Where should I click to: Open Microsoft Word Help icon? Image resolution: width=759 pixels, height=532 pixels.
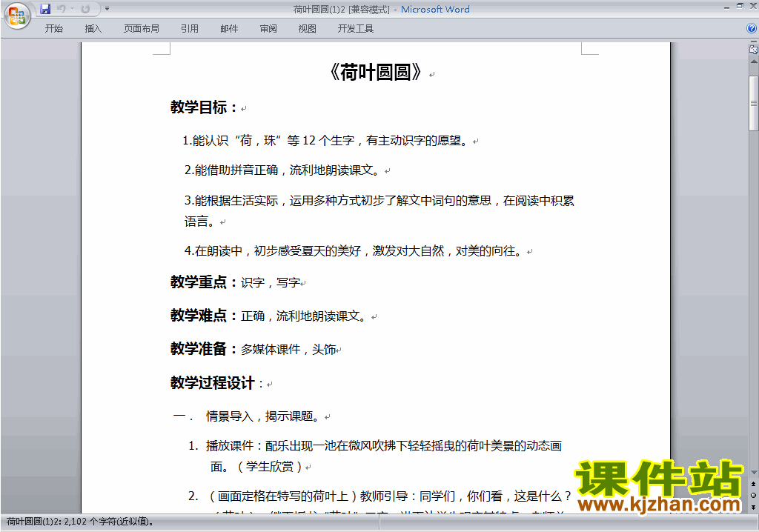[x=752, y=29]
